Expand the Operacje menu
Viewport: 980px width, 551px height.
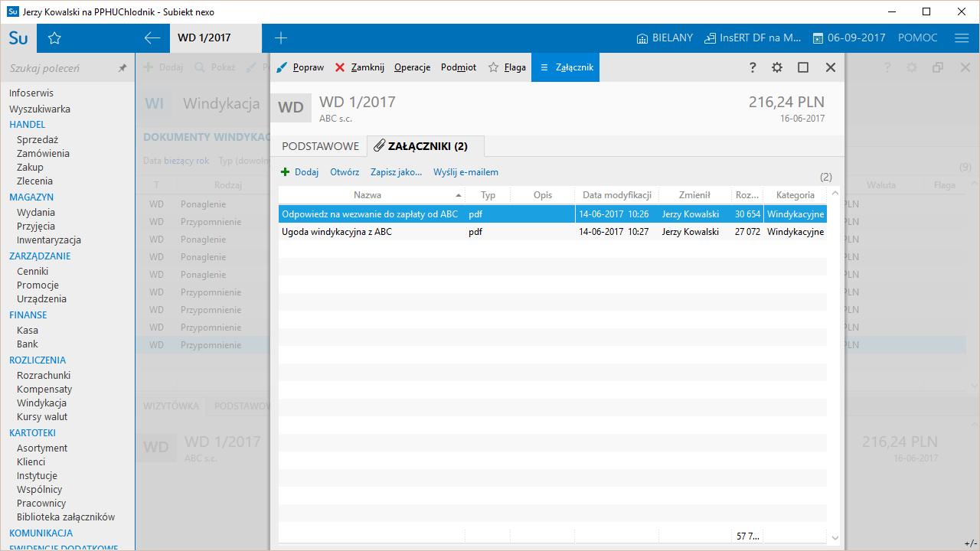(412, 67)
